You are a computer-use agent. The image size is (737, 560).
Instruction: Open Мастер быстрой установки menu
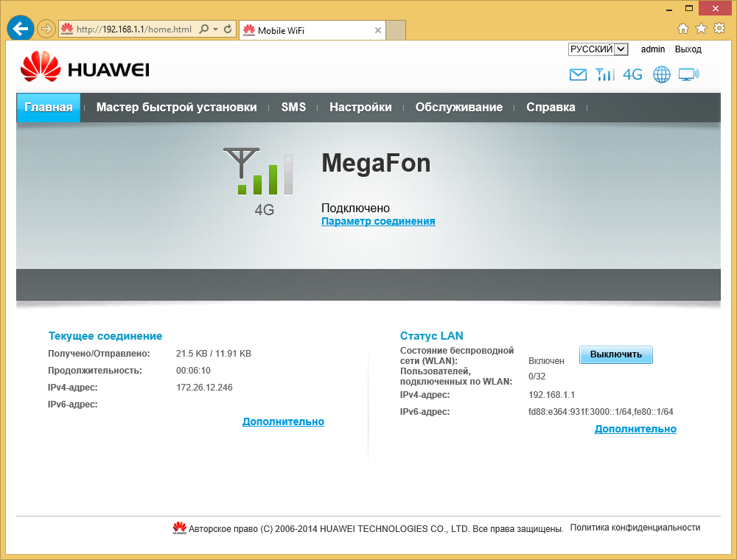point(176,108)
